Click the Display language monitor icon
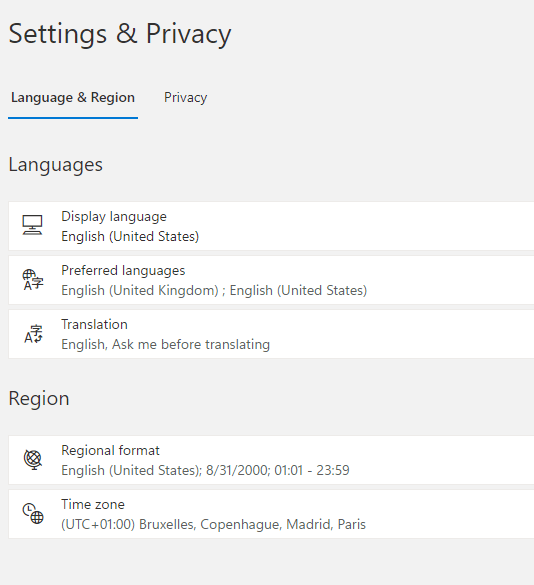 click(x=32, y=225)
